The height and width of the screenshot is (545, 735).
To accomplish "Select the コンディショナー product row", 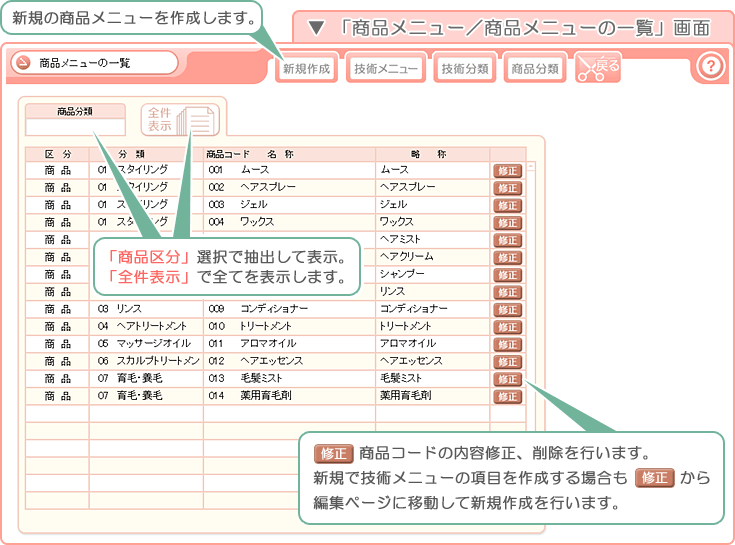I will (270, 309).
